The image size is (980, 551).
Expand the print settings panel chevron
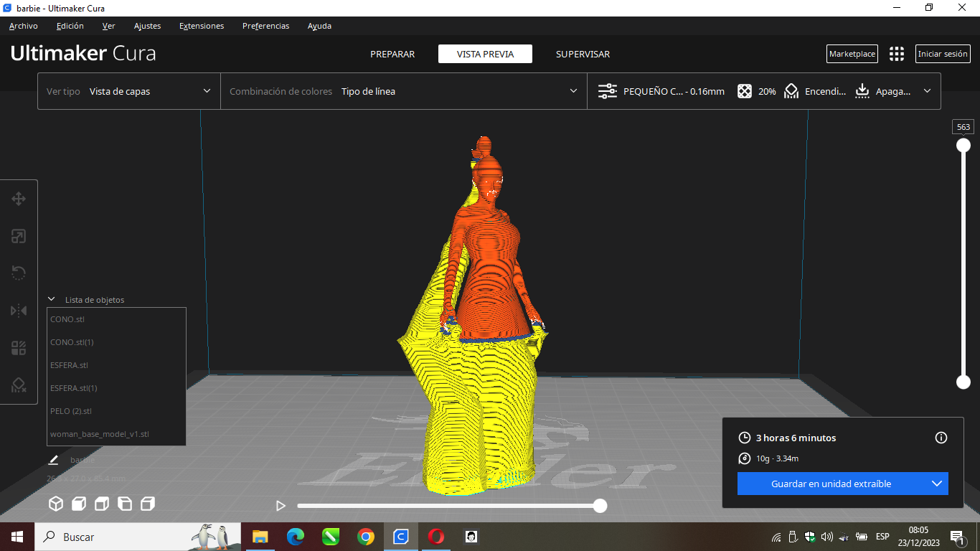(927, 91)
